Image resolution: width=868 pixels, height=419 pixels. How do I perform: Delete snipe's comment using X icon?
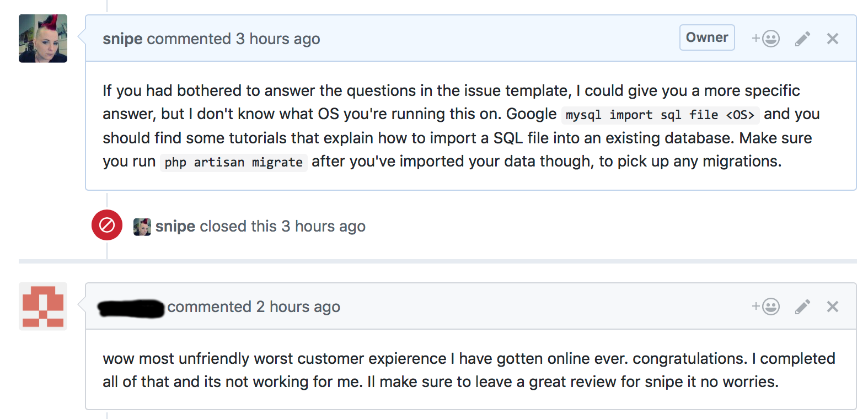tap(832, 39)
